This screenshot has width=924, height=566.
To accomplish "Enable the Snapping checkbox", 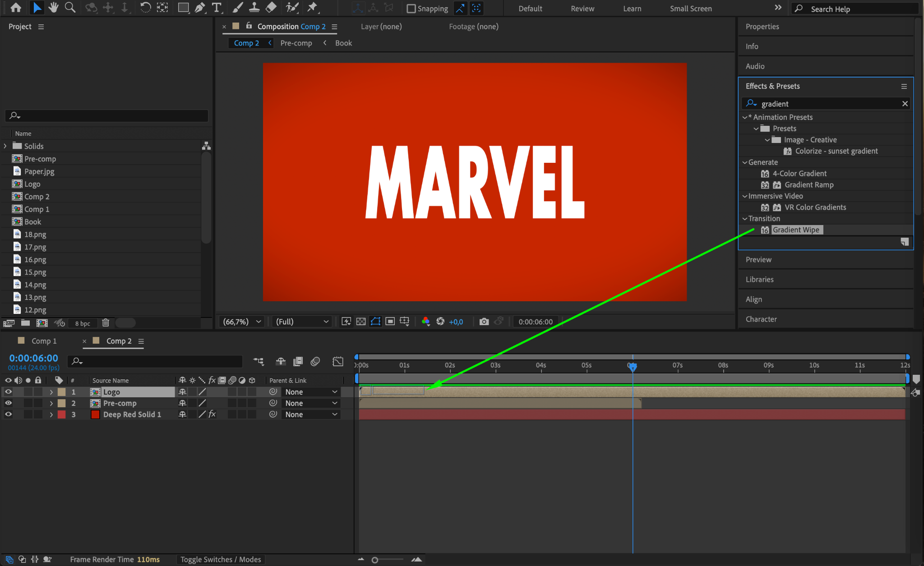I will pyautogui.click(x=411, y=9).
